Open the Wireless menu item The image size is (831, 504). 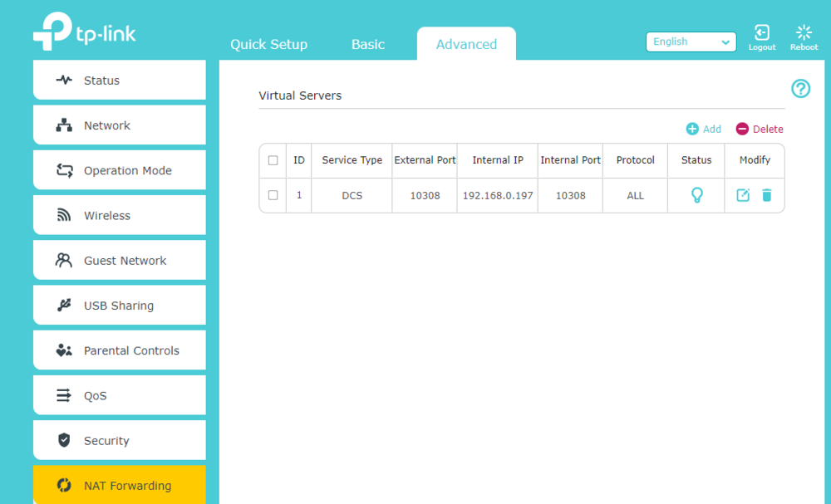119,215
